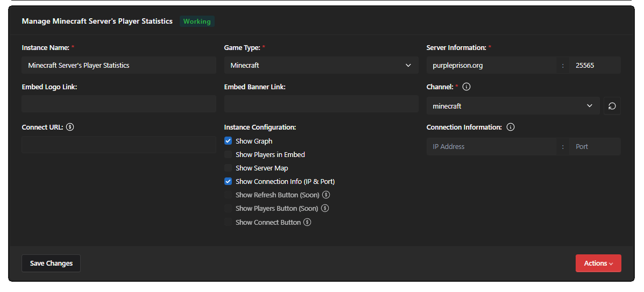The height and width of the screenshot is (292, 644).
Task: Click the green Working status badge
Action: tap(197, 22)
